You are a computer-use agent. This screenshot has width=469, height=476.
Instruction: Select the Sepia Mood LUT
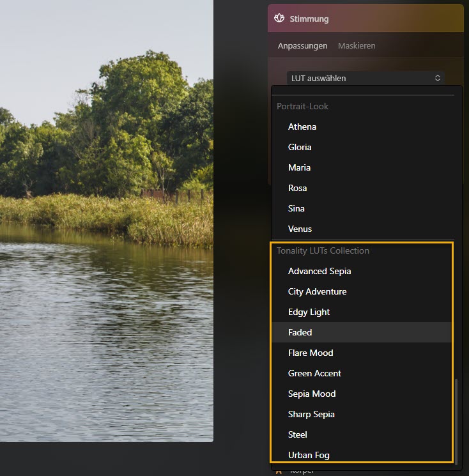coord(362,394)
